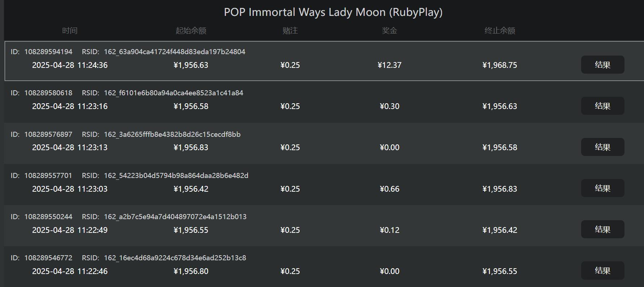Click the 奖金 column header
This screenshot has height=287, width=644.
point(390,31)
